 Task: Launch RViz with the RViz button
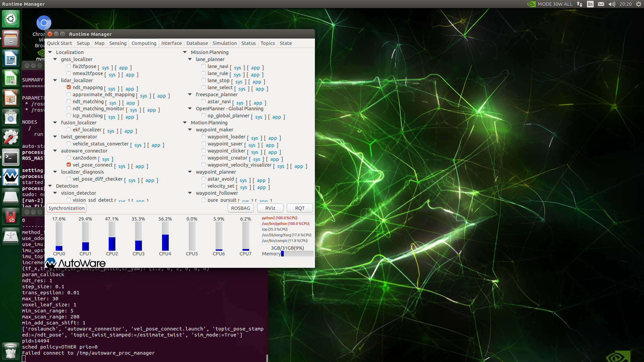point(270,208)
